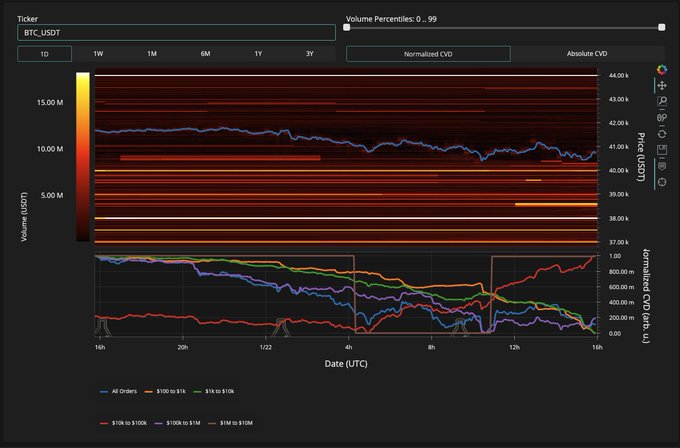Image resolution: width=680 pixels, height=448 pixels.
Task: Open the Bokeh logo link in toolbar
Action: [661, 69]
